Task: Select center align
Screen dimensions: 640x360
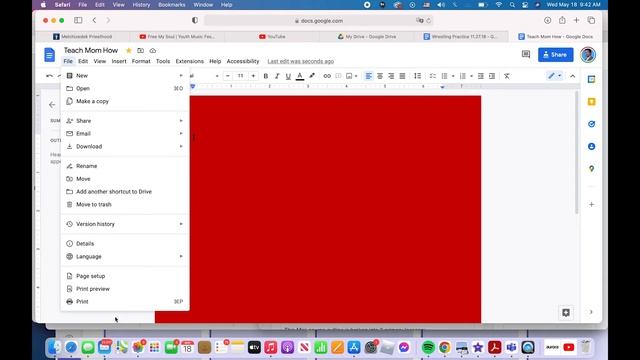Action: coord(380,76)
